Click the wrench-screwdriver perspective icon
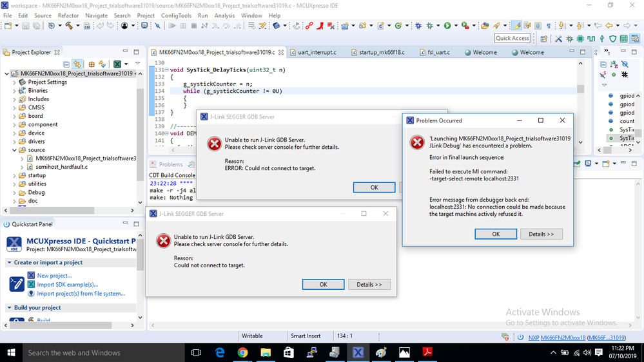Image resolution: width=644 pixels, height=362 pixels. (558, 39)
